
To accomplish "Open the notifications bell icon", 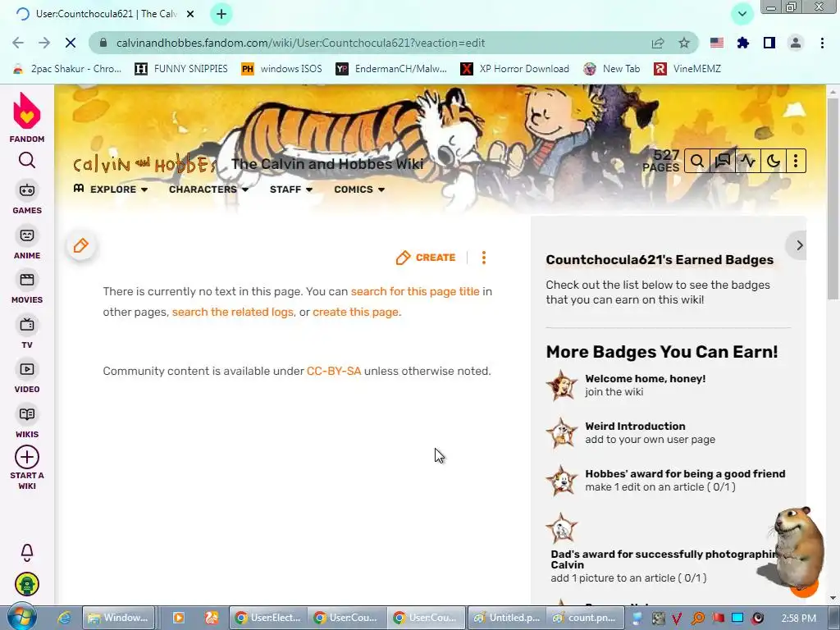I will pyautogui.click(x=27, y=552).
